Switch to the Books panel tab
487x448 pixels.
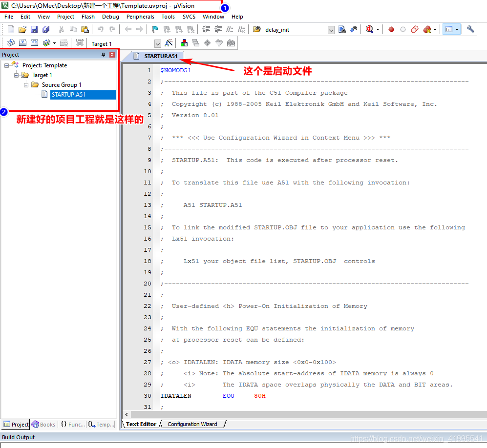(x=44, y=425)
